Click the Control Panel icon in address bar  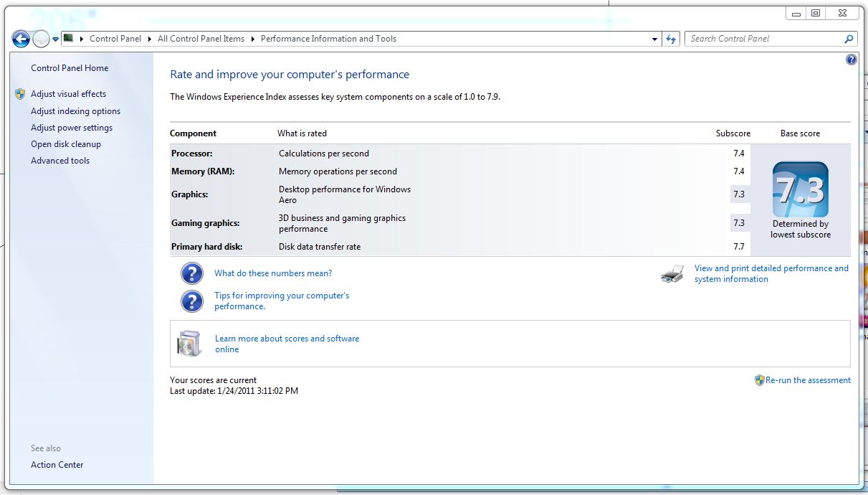pos(69,39)
